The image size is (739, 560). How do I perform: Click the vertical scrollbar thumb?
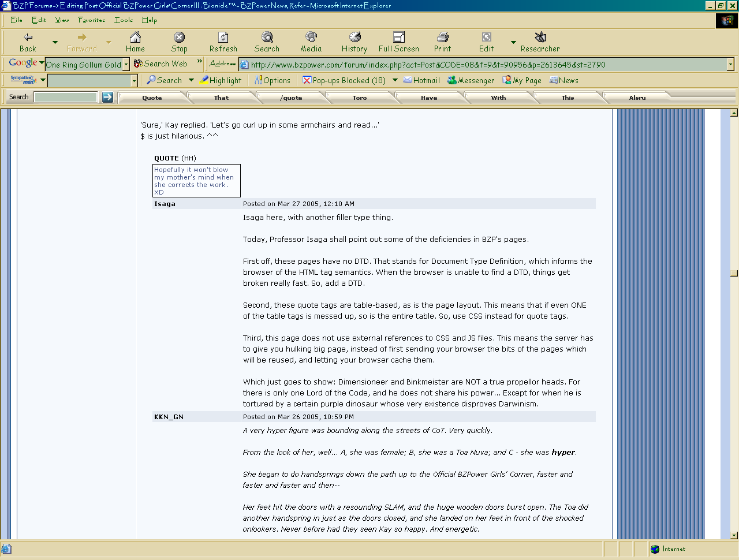[x=734, y=273]
